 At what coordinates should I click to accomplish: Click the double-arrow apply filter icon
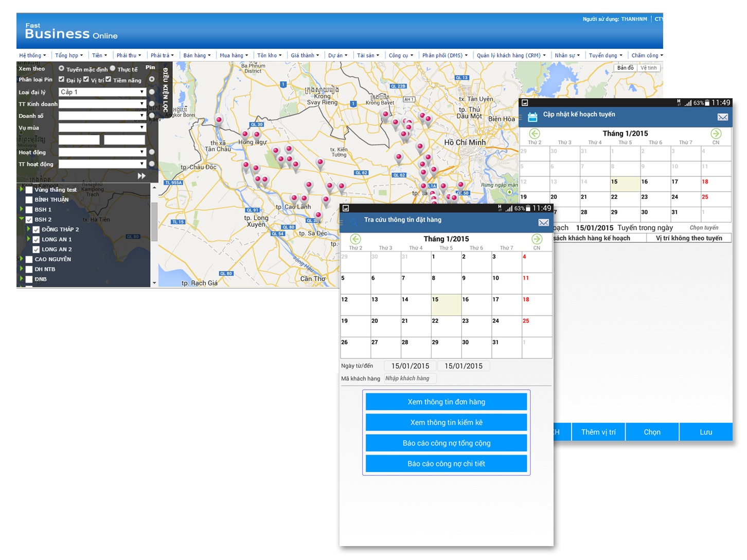coord(141,176)
